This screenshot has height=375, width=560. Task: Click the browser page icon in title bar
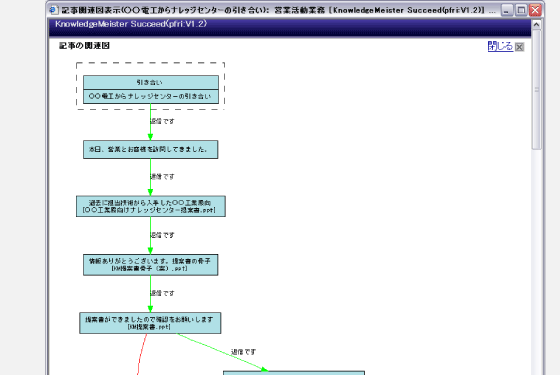54,10
